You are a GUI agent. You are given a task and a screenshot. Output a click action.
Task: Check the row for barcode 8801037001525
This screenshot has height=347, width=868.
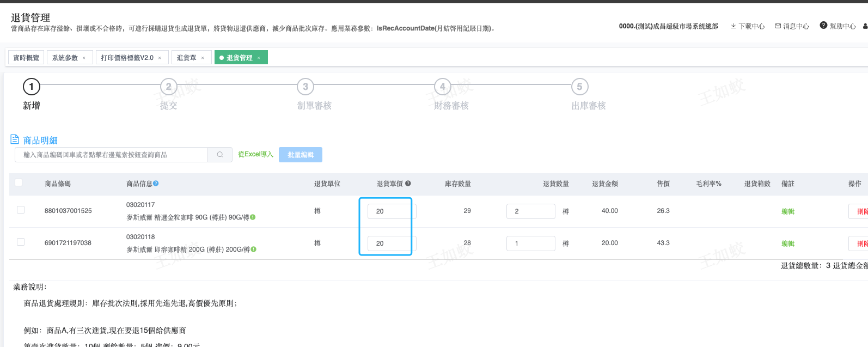tap(21, 210)
